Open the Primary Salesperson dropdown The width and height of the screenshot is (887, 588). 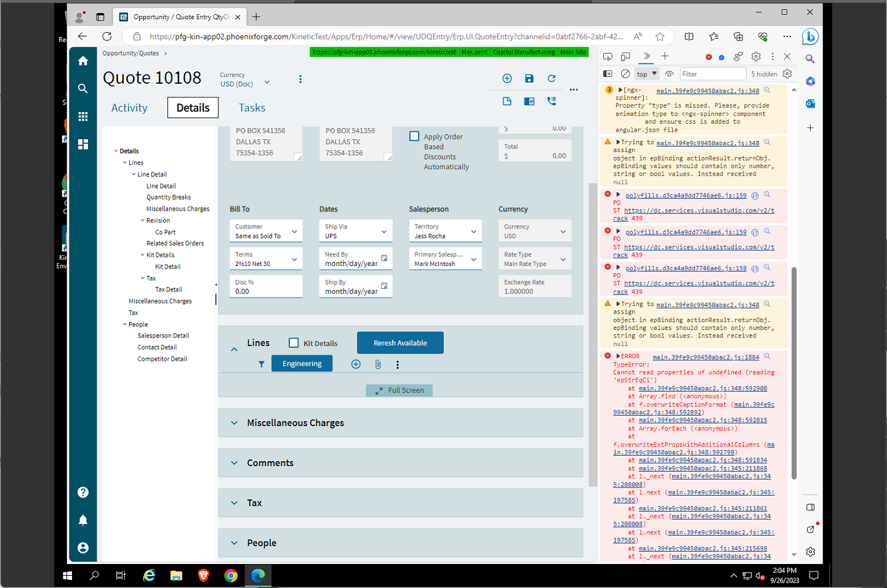[446, 259]
